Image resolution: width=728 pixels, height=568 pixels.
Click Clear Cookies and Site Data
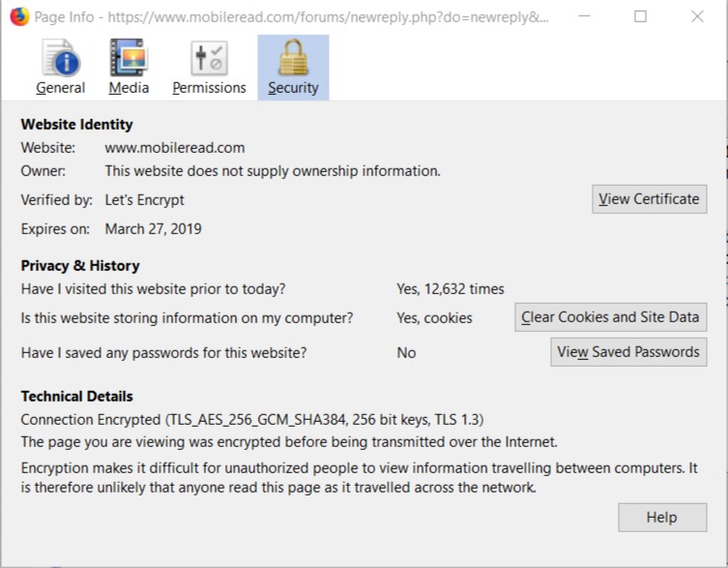tap(610, 317)
